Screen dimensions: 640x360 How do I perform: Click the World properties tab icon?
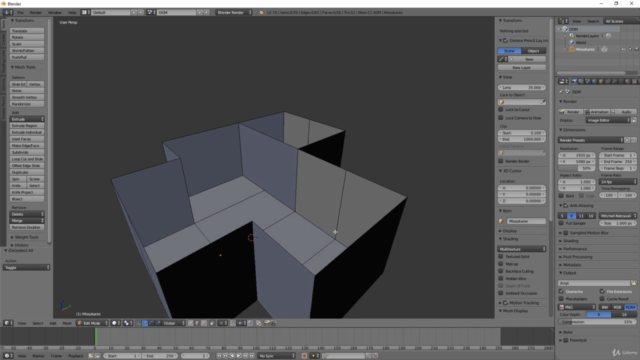pyautogui.click(x=594, y=82)
